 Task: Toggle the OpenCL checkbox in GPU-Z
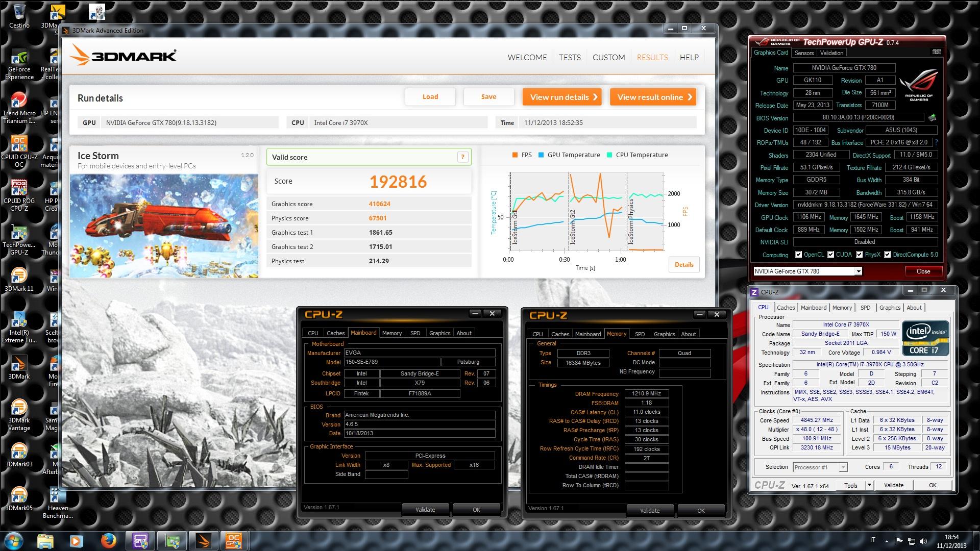click(799, 255)
